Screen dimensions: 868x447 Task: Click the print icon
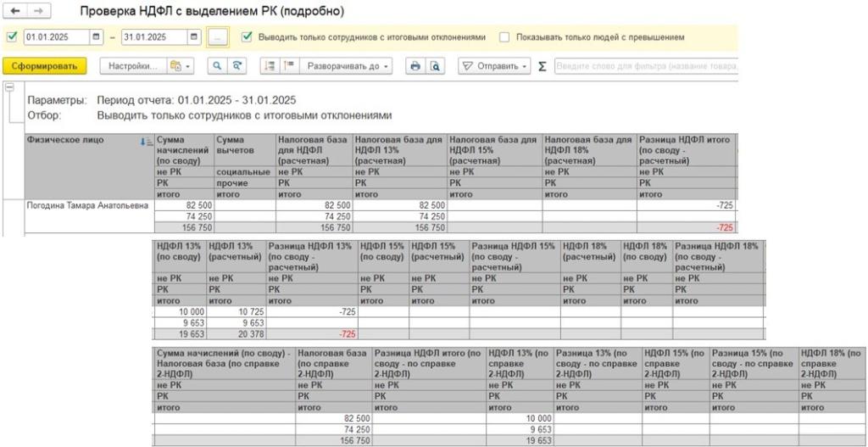point(415,65)
